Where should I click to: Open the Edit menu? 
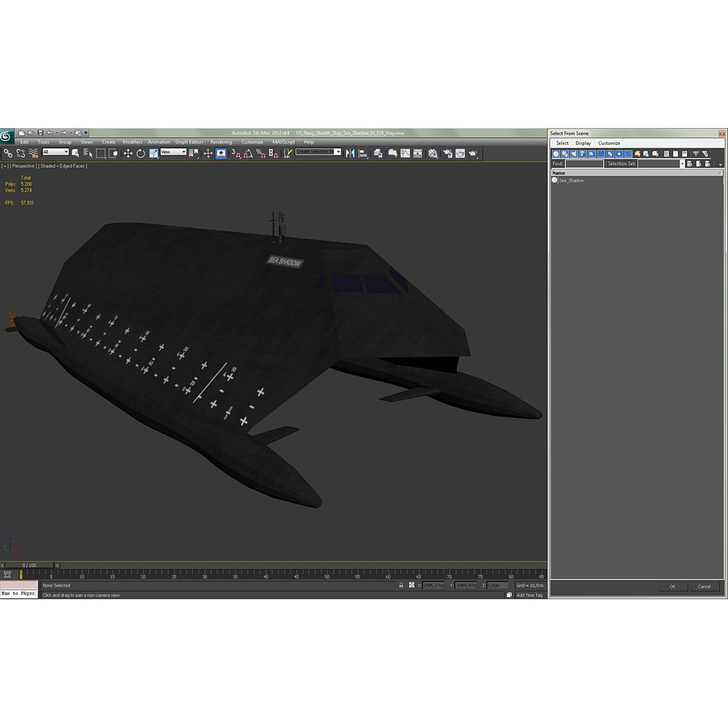pos(25,142)
